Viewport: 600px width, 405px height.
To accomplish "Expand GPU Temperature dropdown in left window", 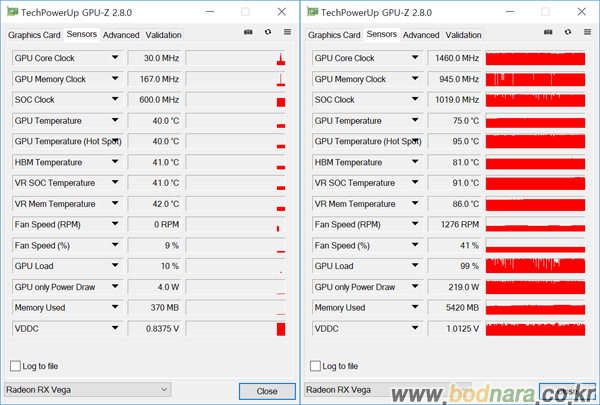I will [115, 121].
